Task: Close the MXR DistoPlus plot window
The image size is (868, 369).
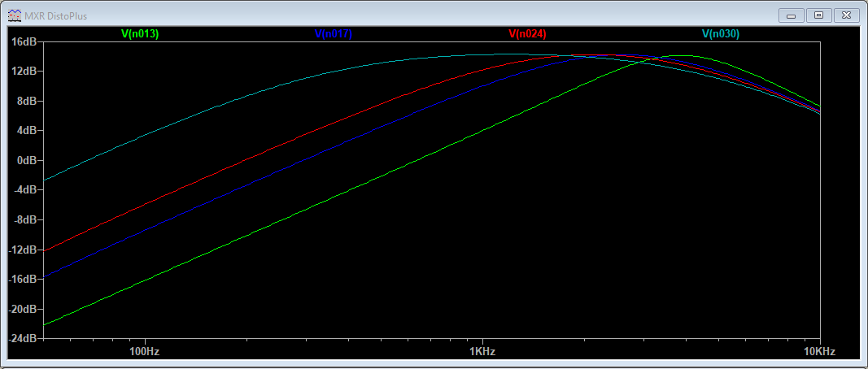Action: click(846, 15)
